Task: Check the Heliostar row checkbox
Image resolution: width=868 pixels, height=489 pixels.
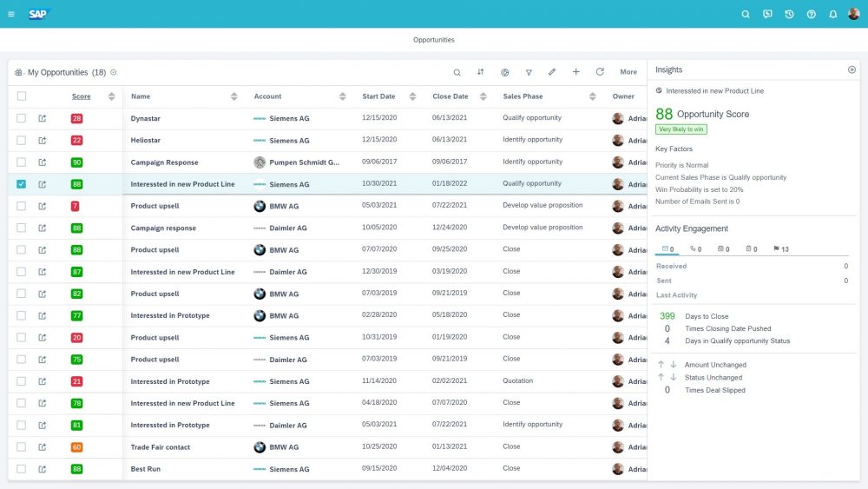Action: pos(21,140)
